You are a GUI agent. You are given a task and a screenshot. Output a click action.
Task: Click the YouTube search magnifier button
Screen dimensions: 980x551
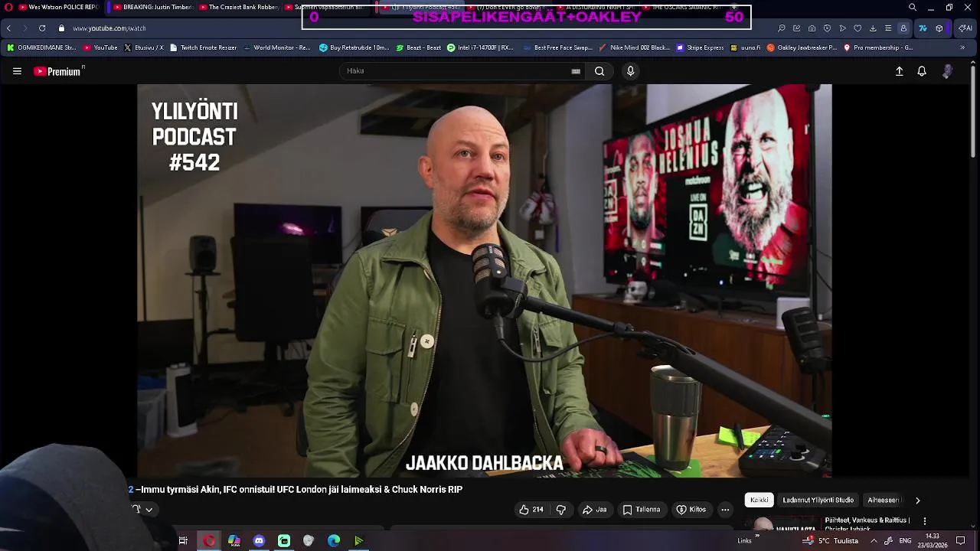(599, 71)
